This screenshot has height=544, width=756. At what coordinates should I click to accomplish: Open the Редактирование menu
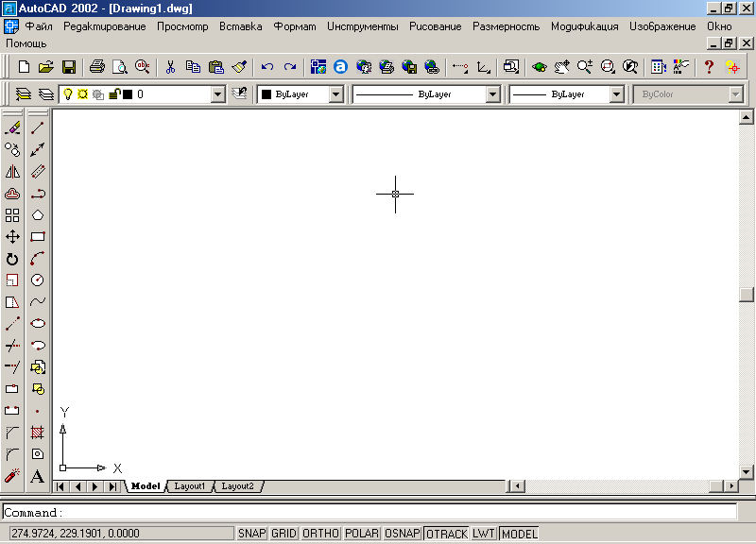tap(105, 26)
